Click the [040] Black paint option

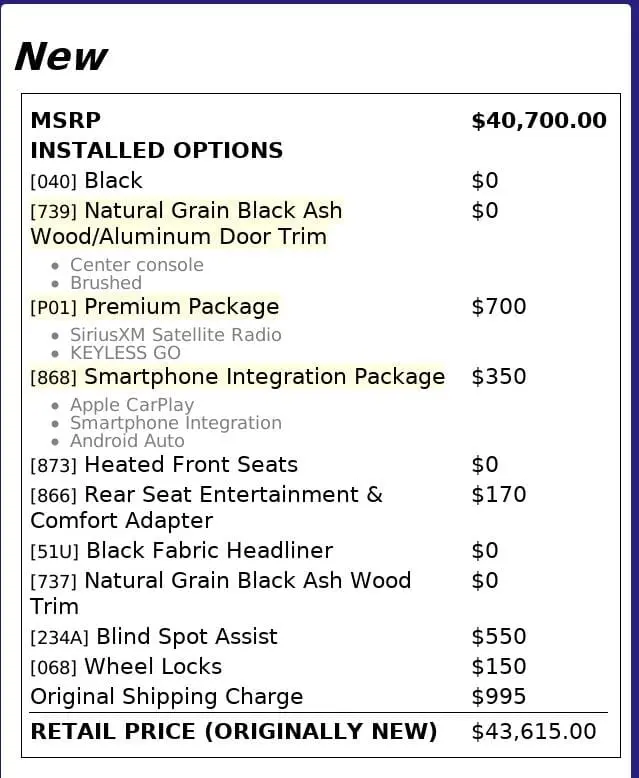(112, 181)
